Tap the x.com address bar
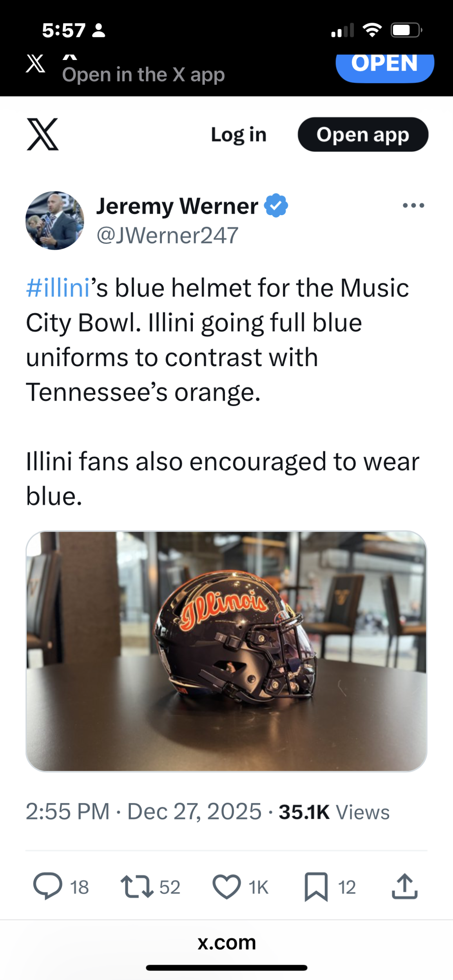453x980 pixels. [x=226, y=942]
